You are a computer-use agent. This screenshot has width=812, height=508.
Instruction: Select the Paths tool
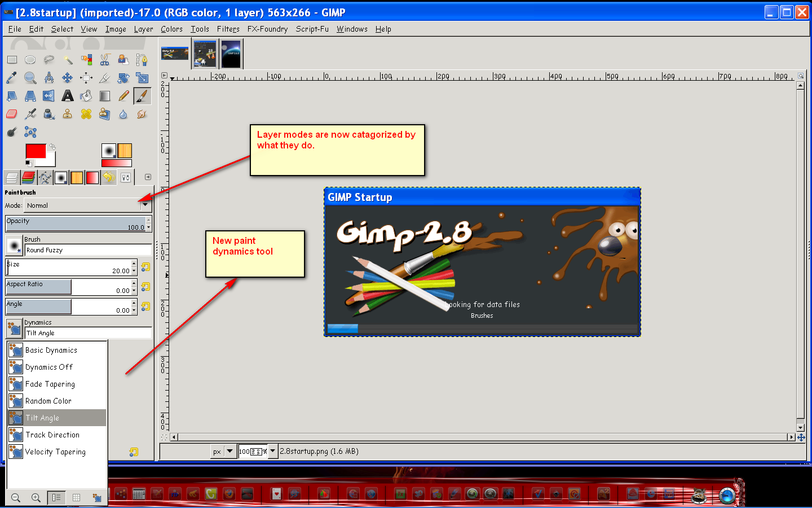point(142,59)
